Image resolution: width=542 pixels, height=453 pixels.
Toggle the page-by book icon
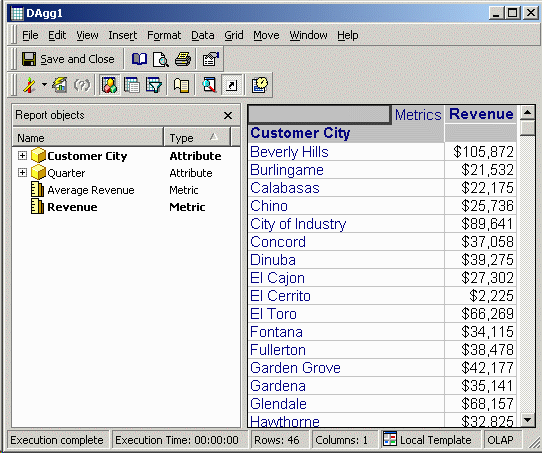pyautogui.click(x=181, y=85)
